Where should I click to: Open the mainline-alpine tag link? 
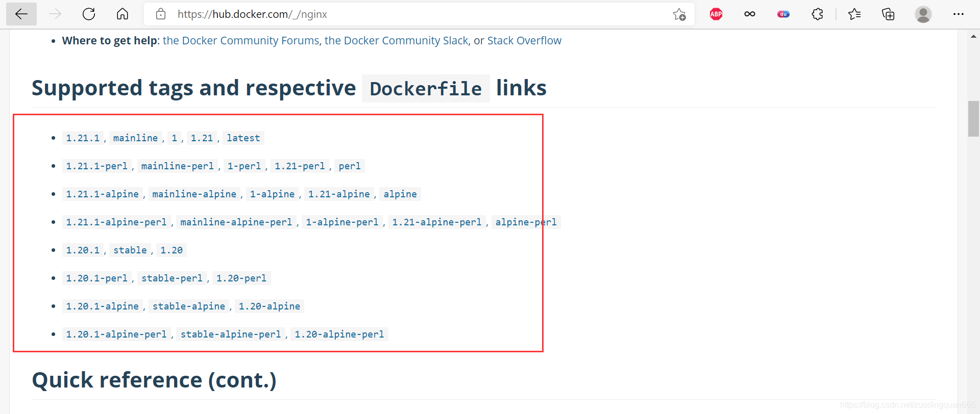tap(194, 194)
